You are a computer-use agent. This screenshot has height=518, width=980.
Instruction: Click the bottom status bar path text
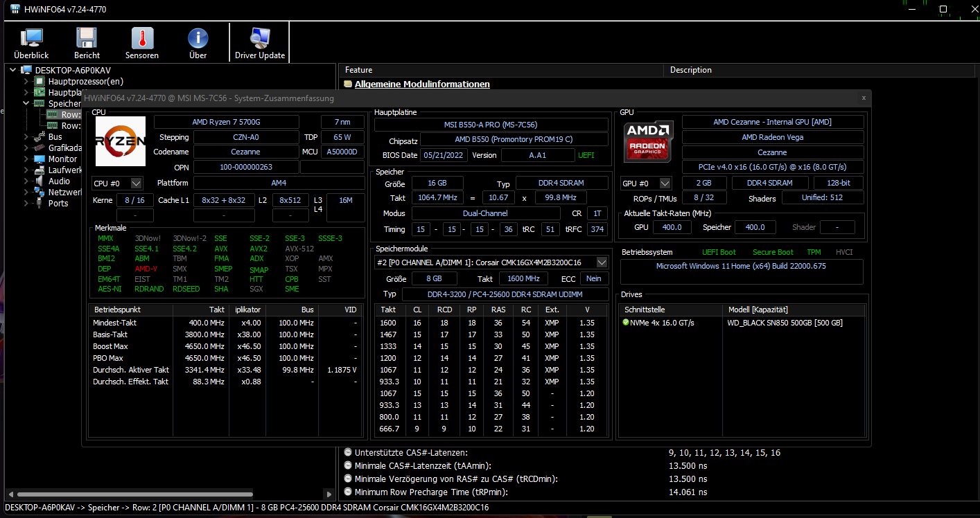(x=246, y=508)
